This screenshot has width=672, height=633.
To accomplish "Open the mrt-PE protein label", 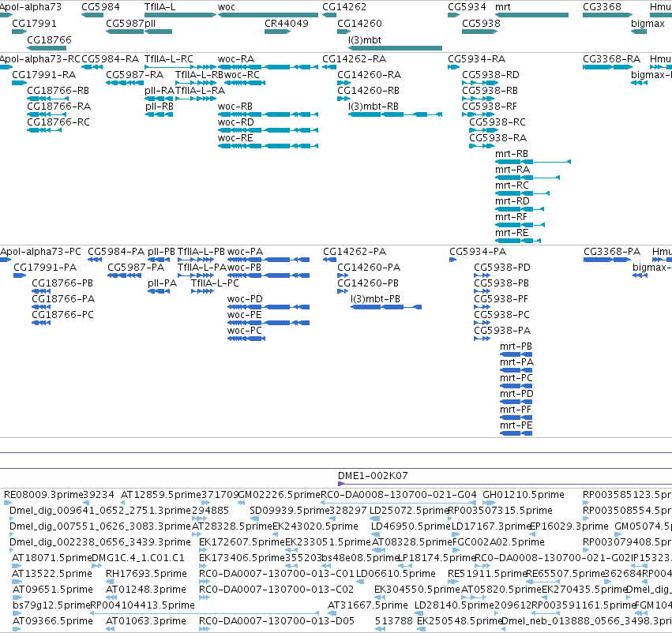I will pyautogui.click(x=516, y=425).
